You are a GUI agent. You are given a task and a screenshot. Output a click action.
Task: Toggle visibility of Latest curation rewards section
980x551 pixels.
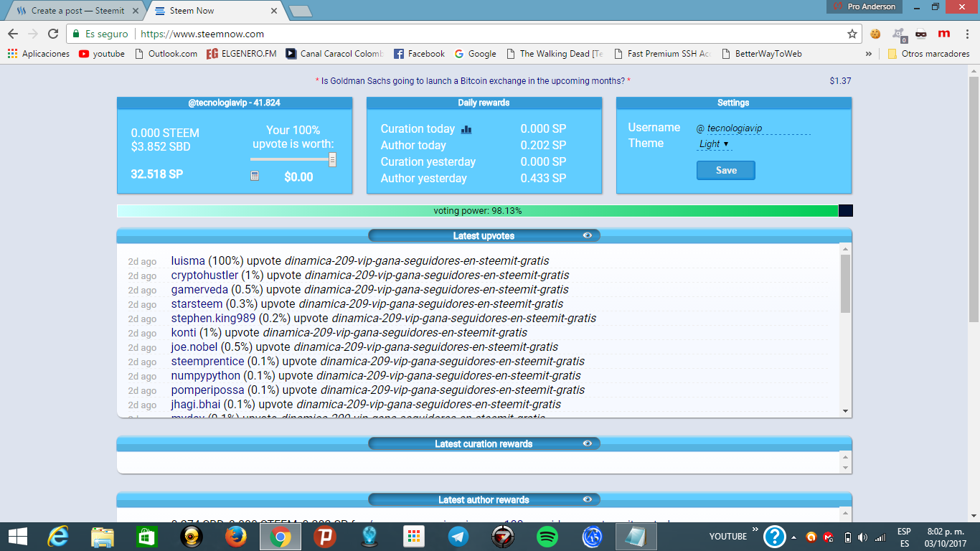click(x=588, y=443)
